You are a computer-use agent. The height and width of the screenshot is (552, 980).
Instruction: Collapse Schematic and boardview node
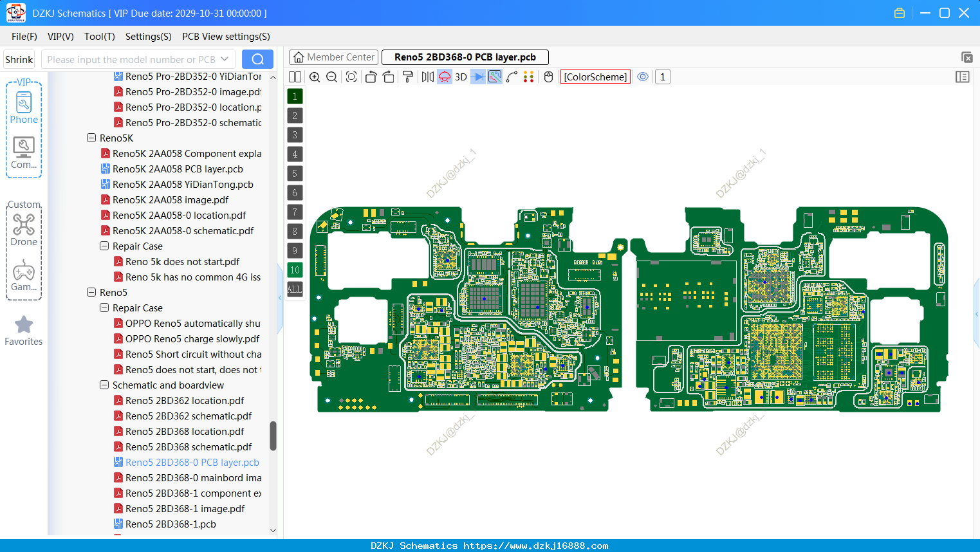click(104, 385)
